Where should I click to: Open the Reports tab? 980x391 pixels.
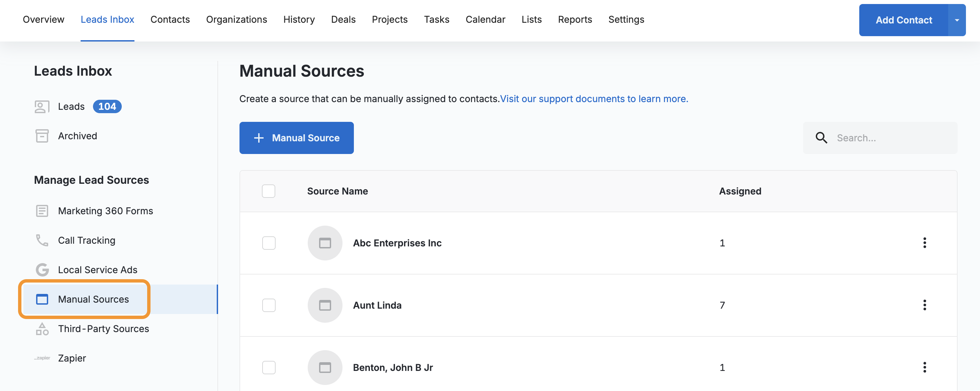pos(575,19)
